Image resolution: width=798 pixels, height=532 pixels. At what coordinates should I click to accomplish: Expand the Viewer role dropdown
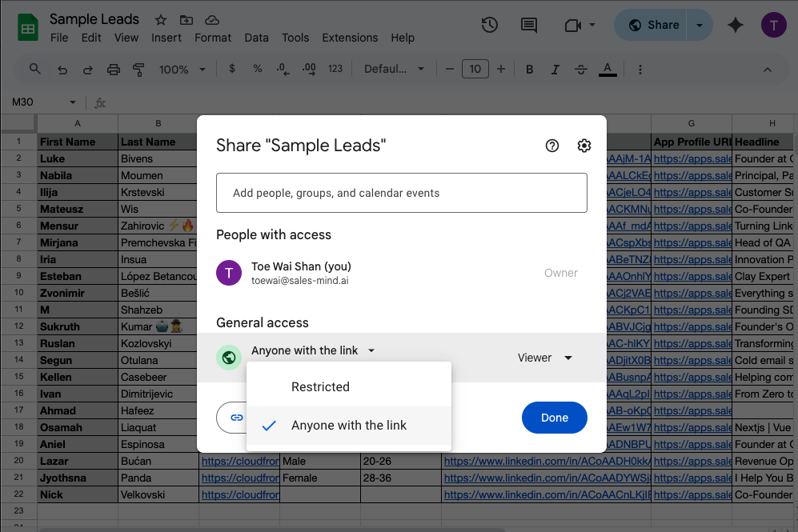(545, 358)
